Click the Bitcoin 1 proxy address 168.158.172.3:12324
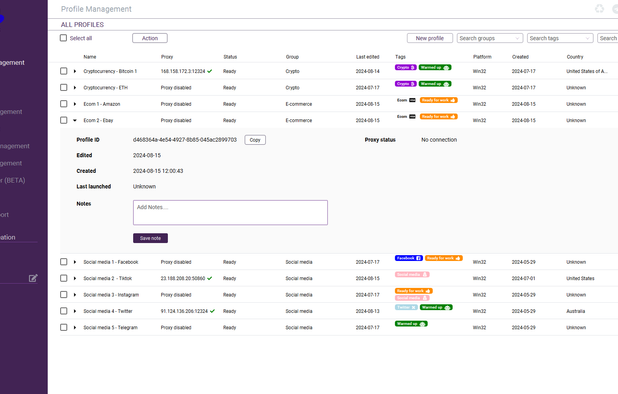 [x=183, y=71]
